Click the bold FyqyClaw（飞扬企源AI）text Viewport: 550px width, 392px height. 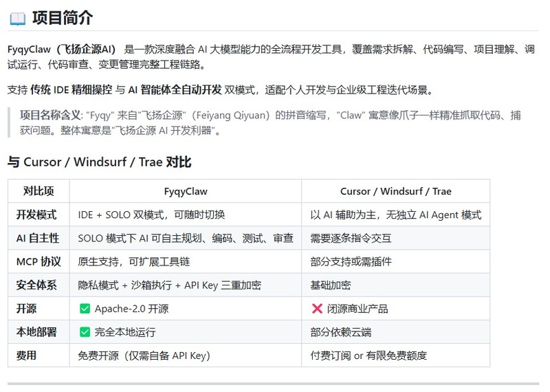tap(62, 49)
